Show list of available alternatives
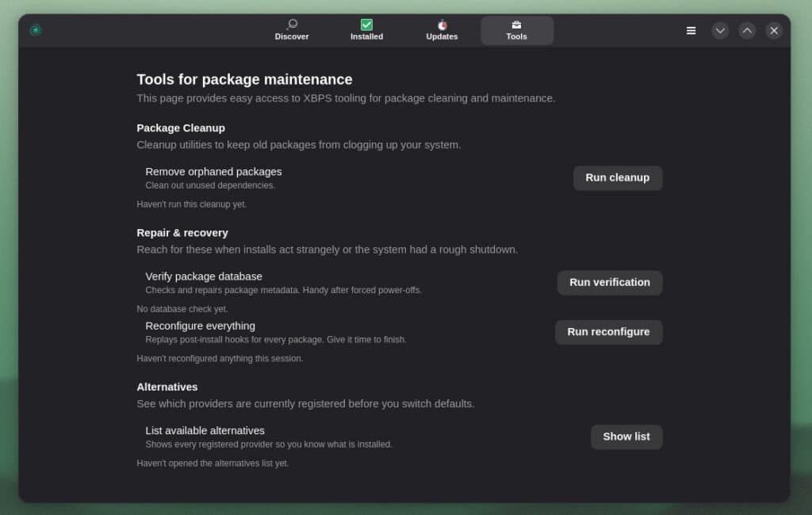 tap(626, 437)
